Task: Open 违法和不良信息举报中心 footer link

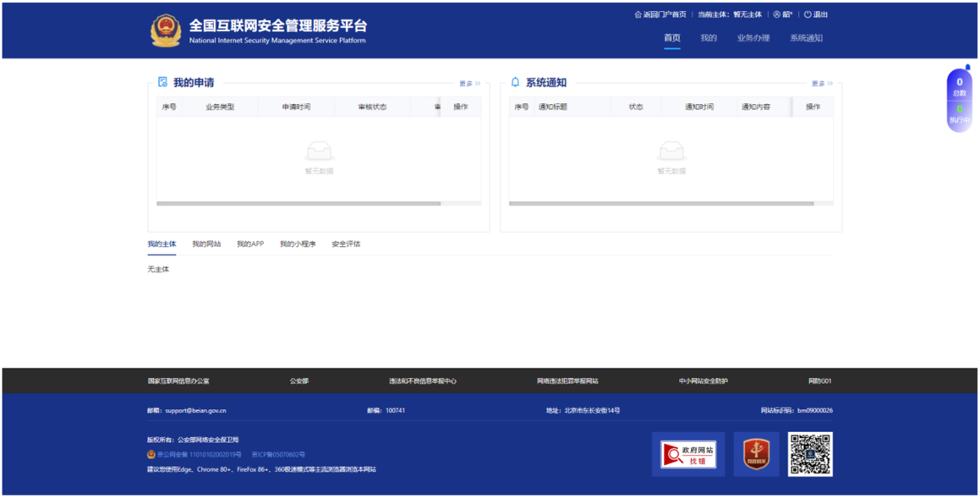Action: pos(423,381)
